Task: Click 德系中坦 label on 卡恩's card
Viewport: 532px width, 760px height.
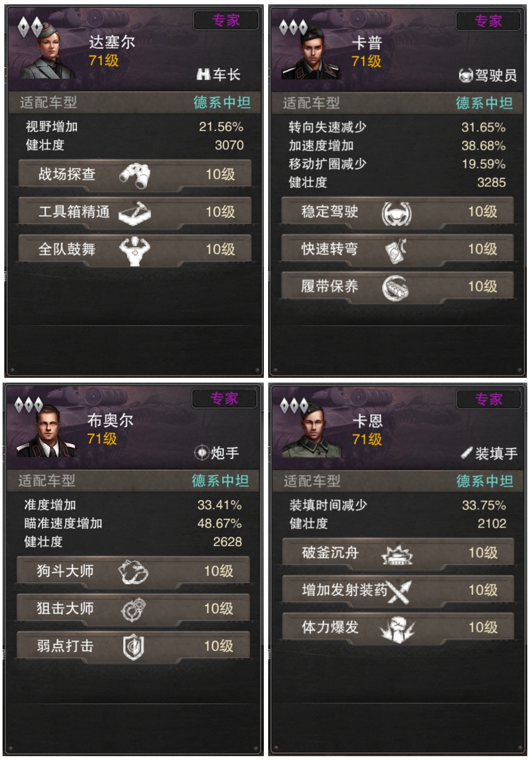Action: tap(485, 481)
